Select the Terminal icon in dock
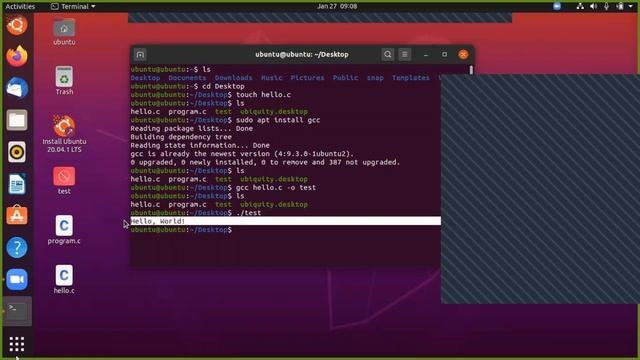Viewport: 640px width, 360px height. [17, 311]
